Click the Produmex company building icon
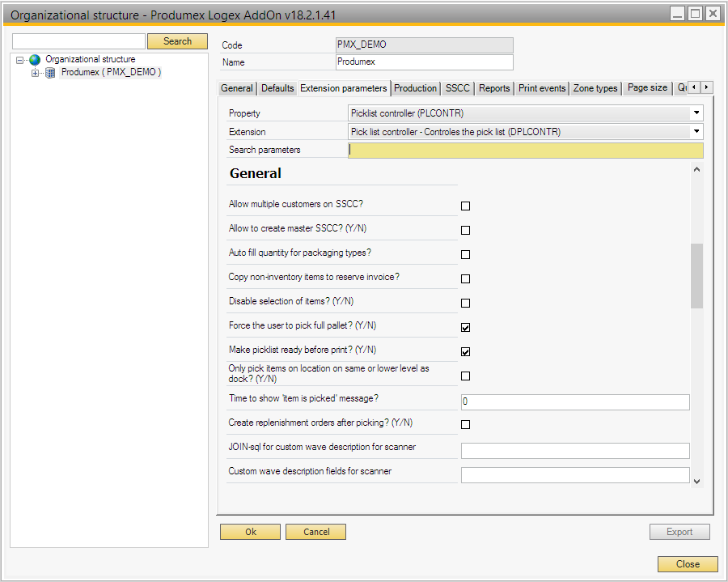The height and width of the screenshot is (582, 728). (50, 72)
